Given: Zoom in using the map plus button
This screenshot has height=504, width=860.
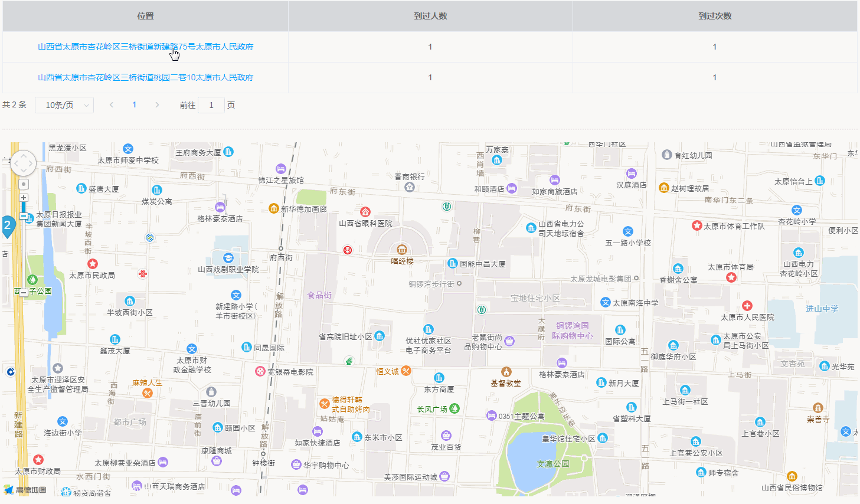Looking at the screenshot, I should pyautogui.click(x=23, y=197).
